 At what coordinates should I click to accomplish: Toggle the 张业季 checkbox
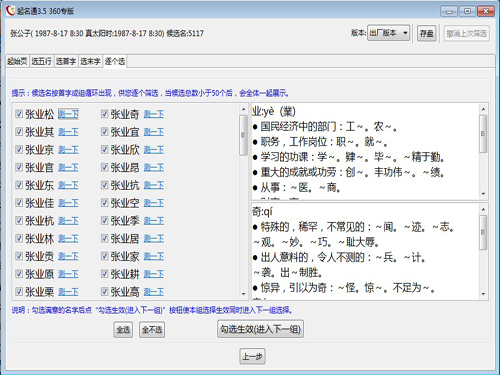coord(105,221)
